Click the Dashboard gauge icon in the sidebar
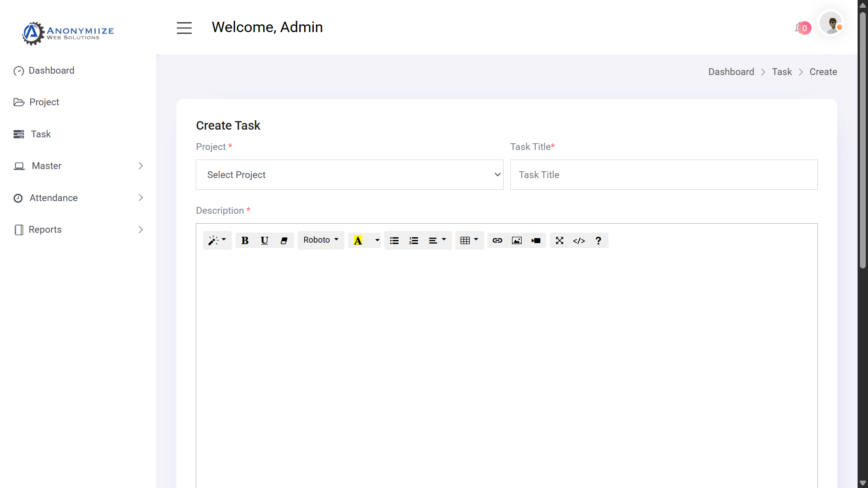Viewport: 868px width, 488px height. coord(19,71)
